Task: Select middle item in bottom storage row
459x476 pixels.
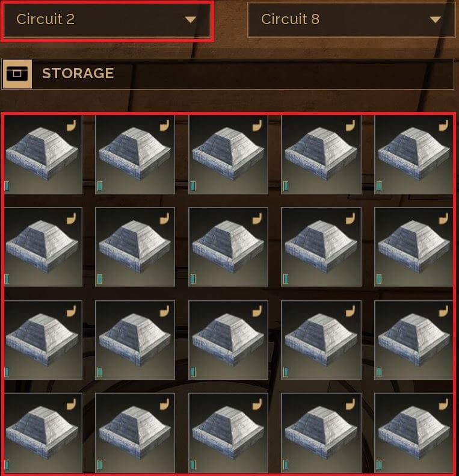Action: tap(228, 433)
